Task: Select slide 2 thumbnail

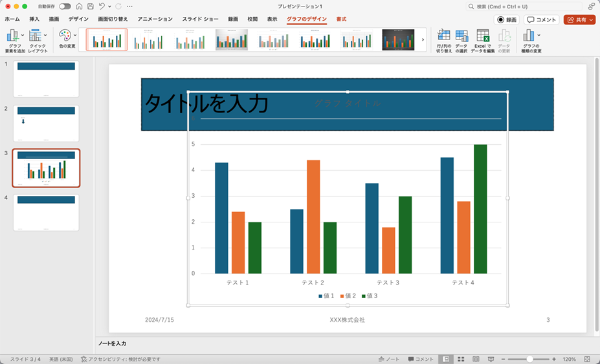Action: (46, 123)
